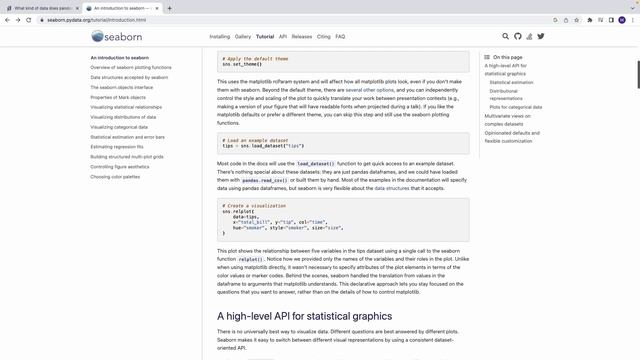Open the Installing nav item
This screenshot has width=640, height=360.
pyautogui.click(x=220, y=37)
